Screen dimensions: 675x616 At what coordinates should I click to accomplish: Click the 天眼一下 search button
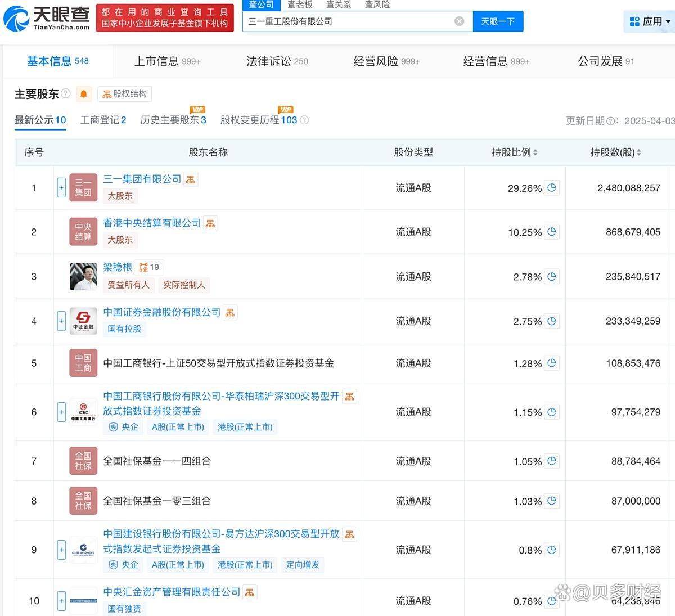(498, 21)
